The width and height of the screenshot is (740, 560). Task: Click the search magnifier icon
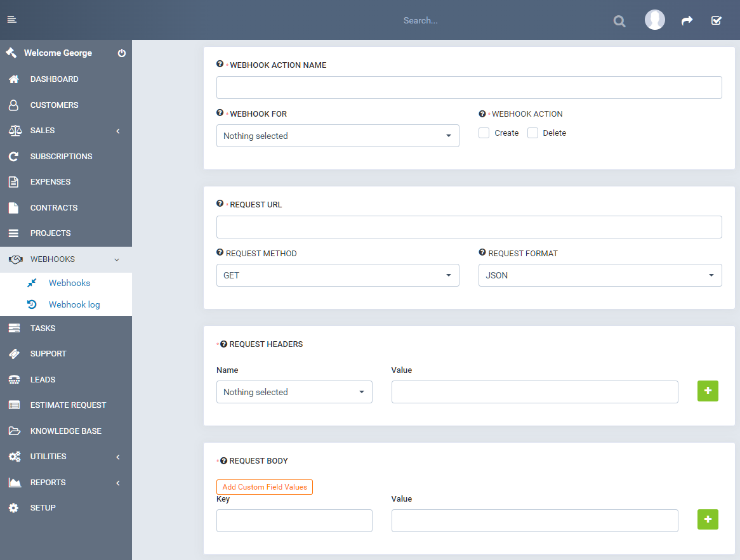(619, 21)
